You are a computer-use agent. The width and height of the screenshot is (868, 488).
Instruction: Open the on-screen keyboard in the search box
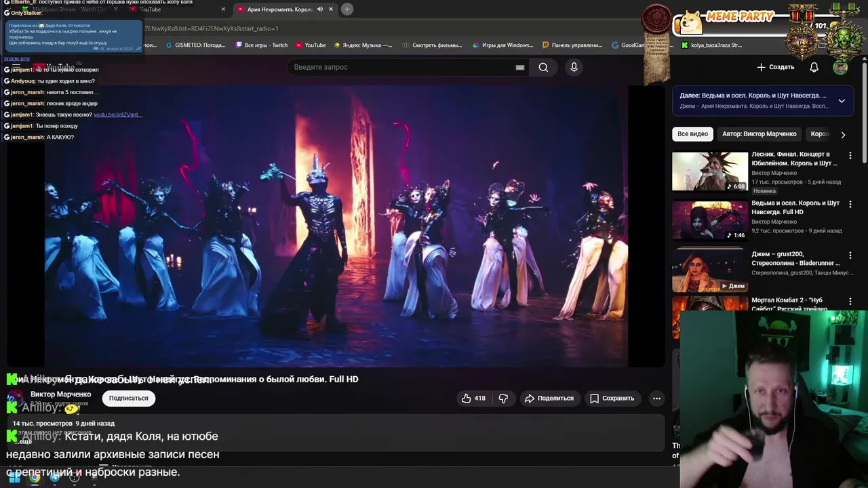(x=520, y=67)
